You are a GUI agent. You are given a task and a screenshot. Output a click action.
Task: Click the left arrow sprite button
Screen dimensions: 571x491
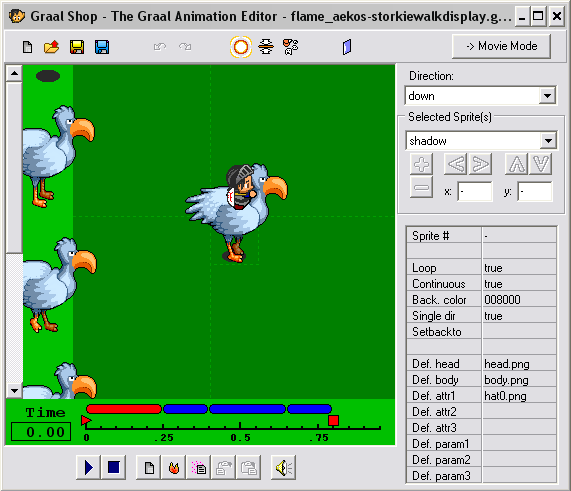coord(456,164)
